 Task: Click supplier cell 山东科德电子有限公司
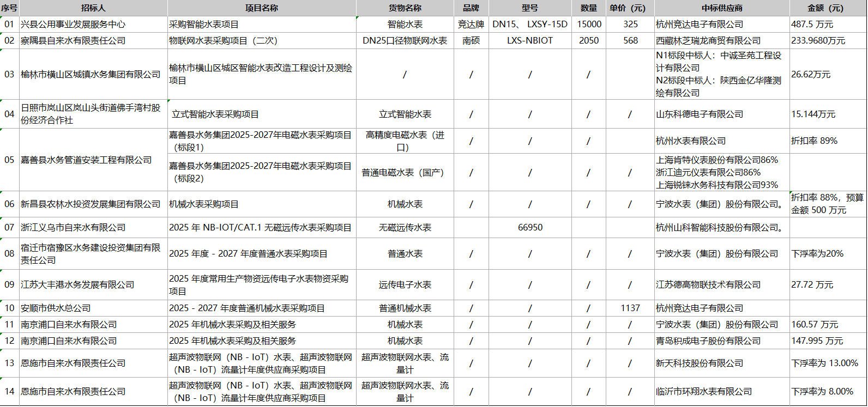pos(722,114)
